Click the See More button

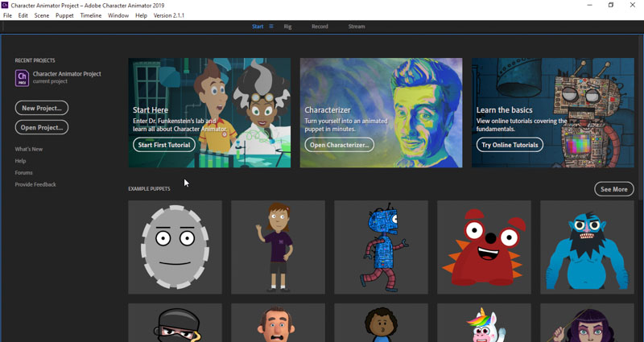click(614, 189)
